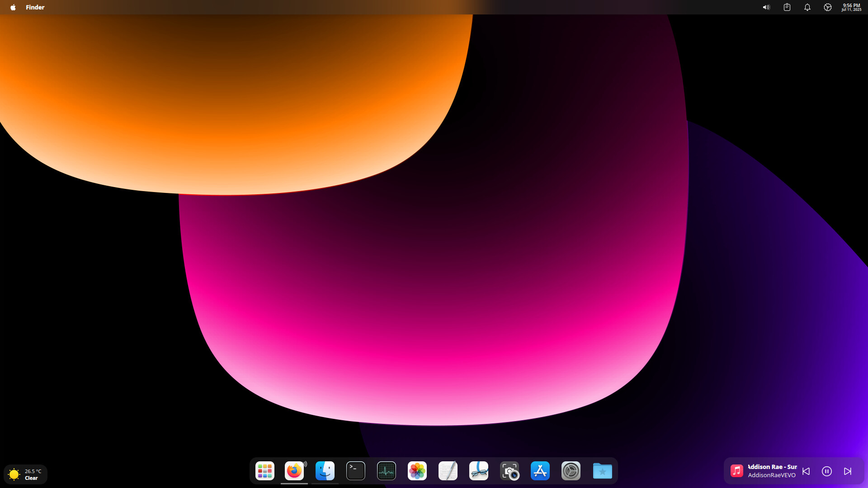Open the Apple menu
This screenshot has height=488, width=868.
[13, 7]
